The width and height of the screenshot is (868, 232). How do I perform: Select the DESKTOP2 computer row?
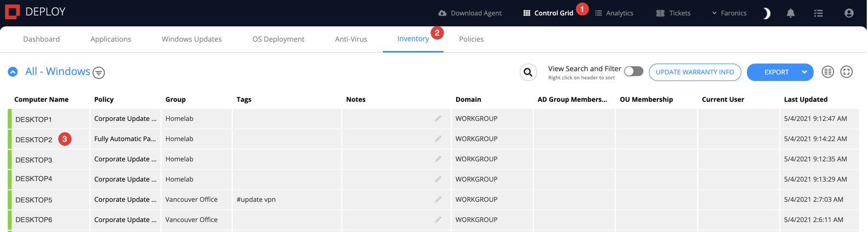433,139
